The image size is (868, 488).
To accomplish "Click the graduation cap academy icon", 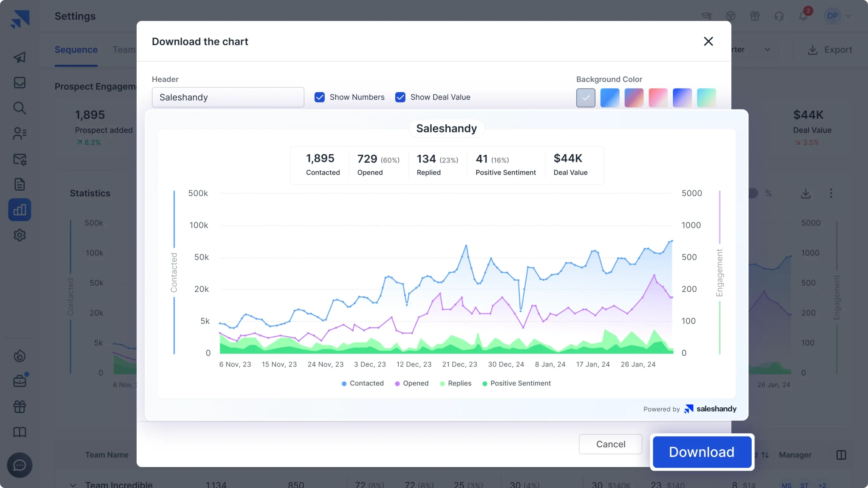I will click(707, 16).
